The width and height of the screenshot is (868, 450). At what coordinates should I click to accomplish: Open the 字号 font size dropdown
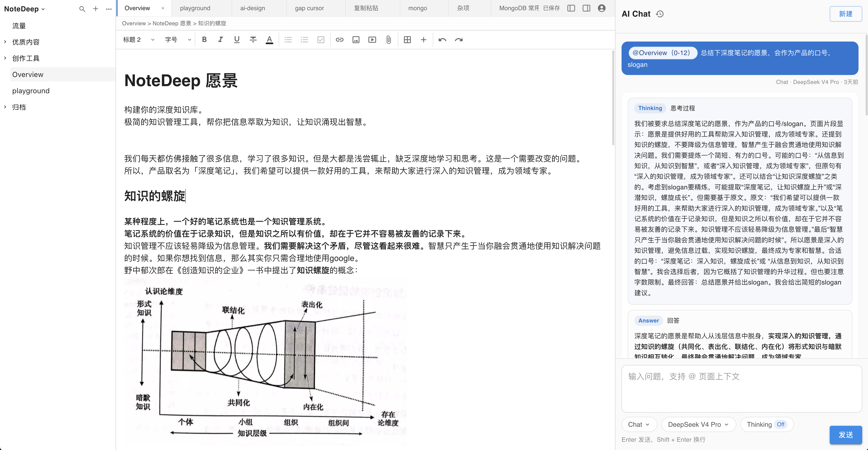(x=178, y=40)
